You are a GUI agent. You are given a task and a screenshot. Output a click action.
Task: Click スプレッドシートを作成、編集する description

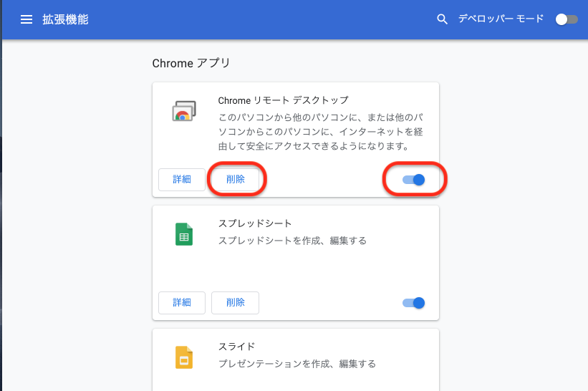292,241
